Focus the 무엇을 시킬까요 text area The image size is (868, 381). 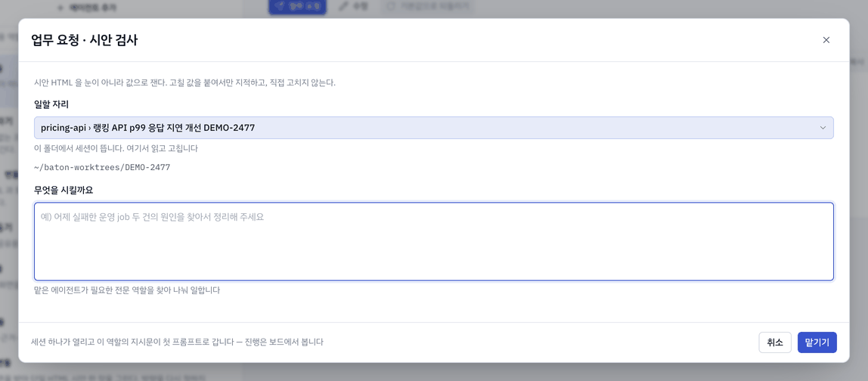point(433,241)
